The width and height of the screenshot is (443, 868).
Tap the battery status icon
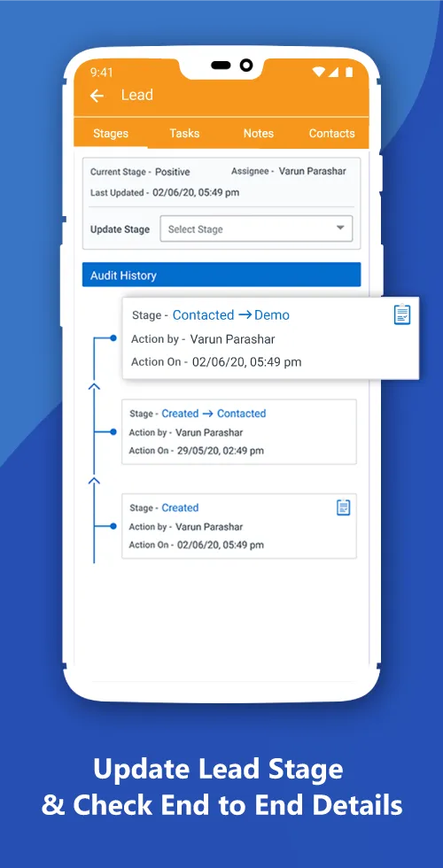[x=349, y=72]
